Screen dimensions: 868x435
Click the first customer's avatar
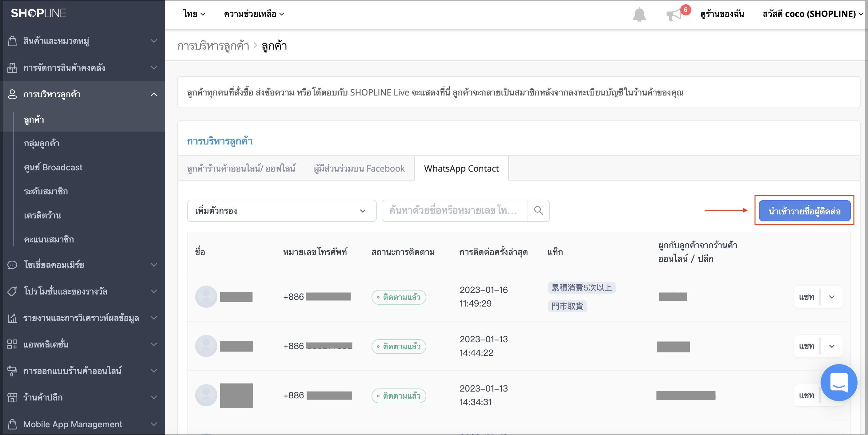(206, 297)
